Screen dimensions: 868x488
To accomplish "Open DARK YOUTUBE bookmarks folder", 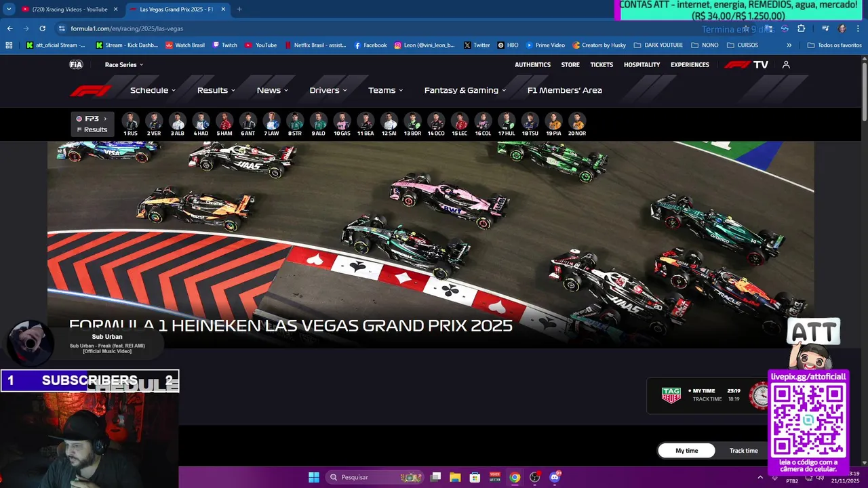I will (658, 45).
